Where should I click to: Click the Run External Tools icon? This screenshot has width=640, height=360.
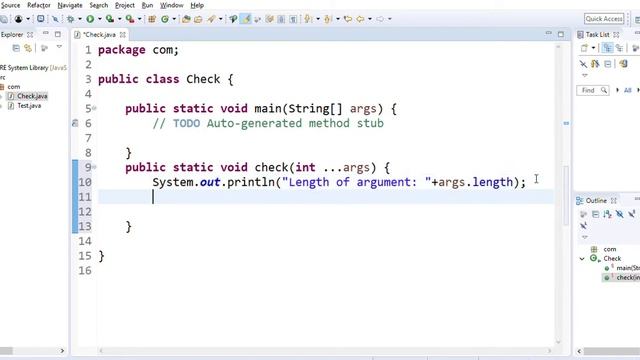[130, 19]
